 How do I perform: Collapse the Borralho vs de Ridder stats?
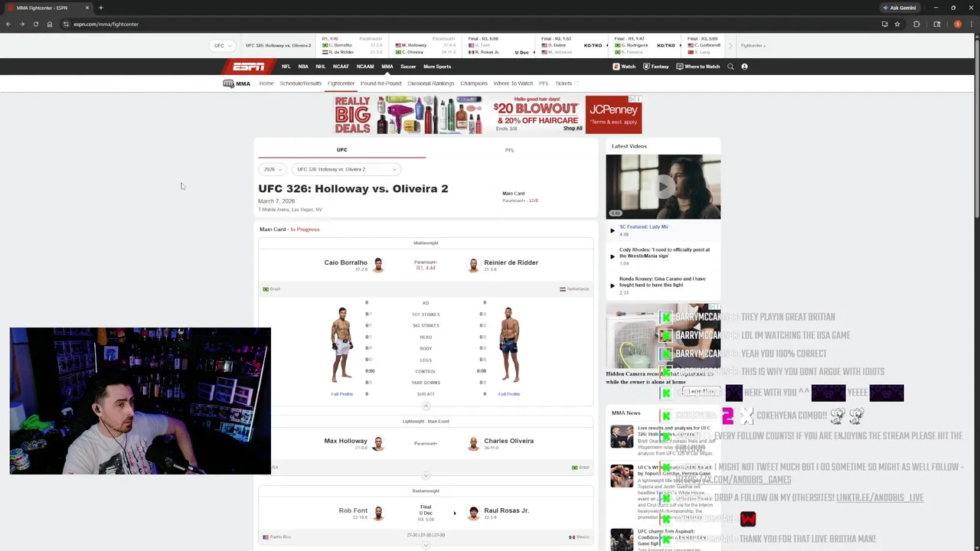coord(426,406)
